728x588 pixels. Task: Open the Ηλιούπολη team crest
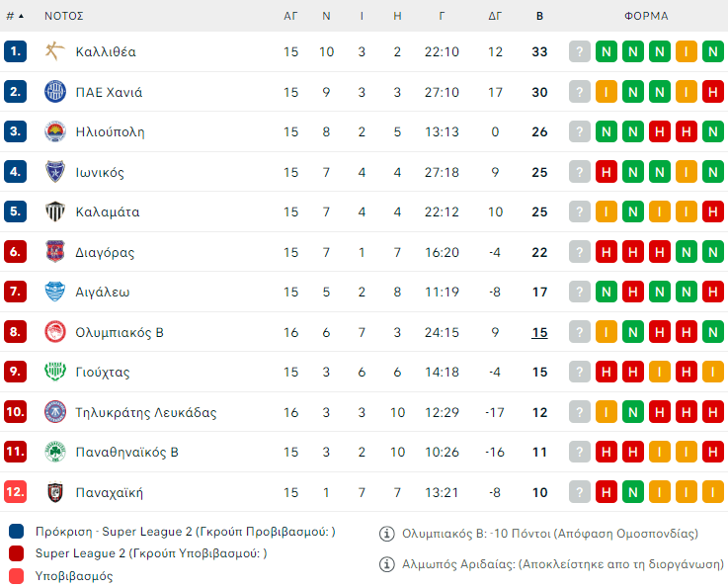[54, 131]
